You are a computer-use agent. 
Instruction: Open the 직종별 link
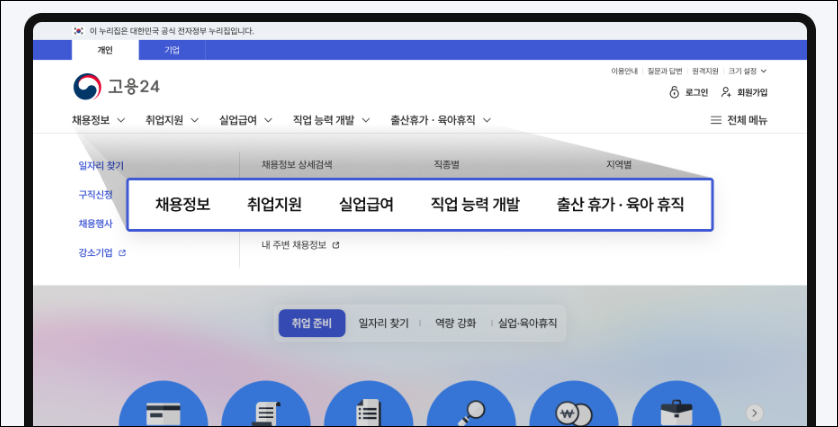pyautogui.click(x=446, y=165)
